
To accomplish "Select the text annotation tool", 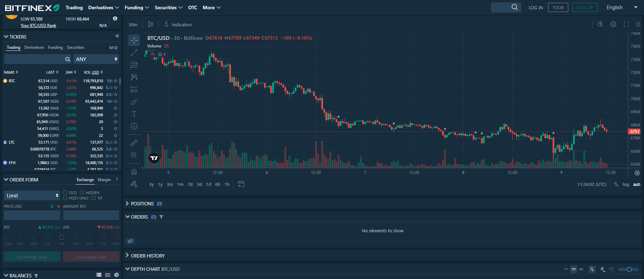I will [134, 114].
